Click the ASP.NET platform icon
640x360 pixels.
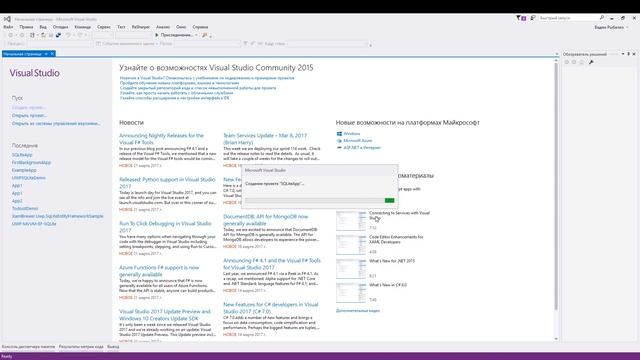339,147
